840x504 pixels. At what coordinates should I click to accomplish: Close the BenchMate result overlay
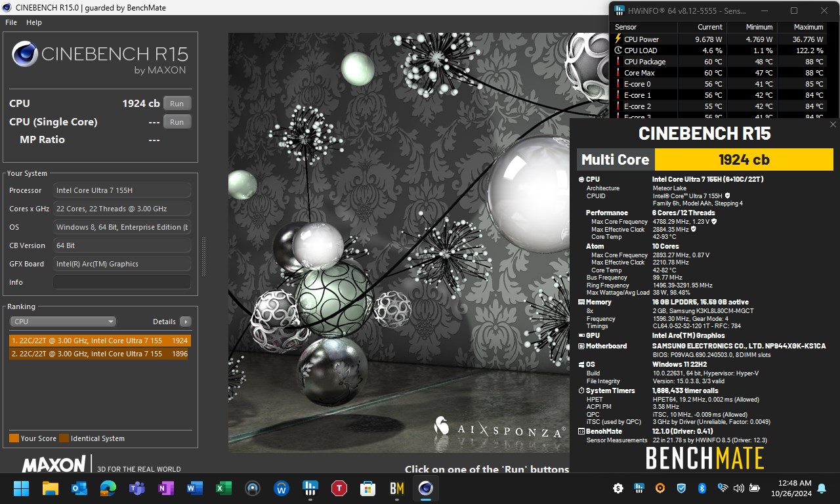tap(833, 124)
